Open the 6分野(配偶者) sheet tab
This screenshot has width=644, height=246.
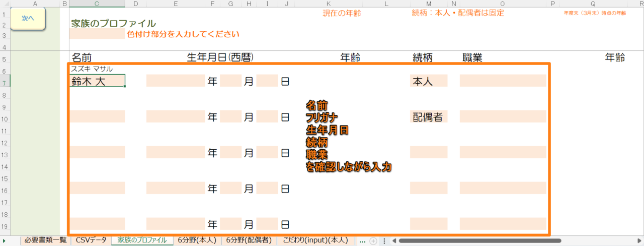pos(249,240)
